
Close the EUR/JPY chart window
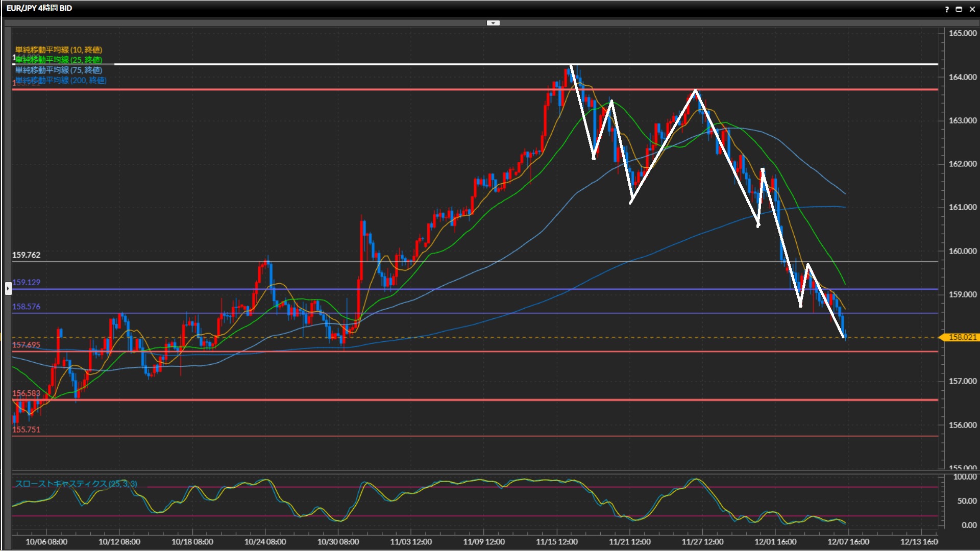972,9
